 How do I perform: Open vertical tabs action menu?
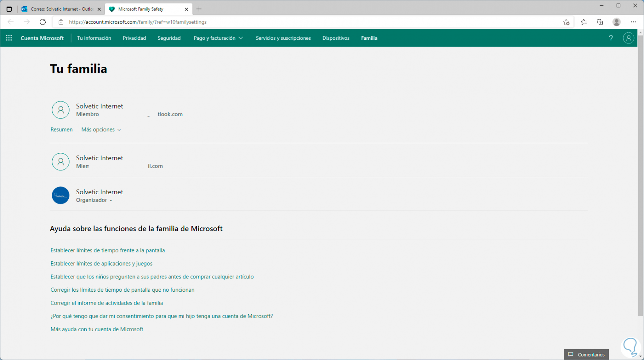(x=9, y=9)
